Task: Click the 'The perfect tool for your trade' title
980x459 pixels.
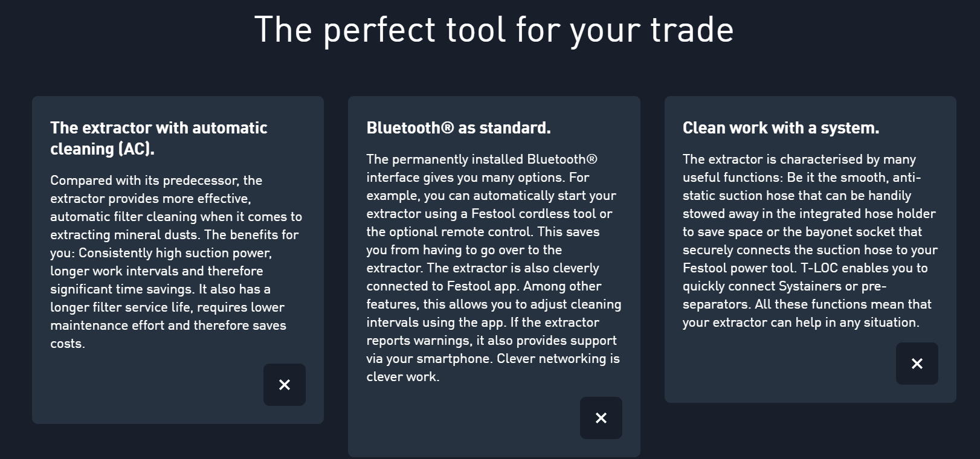Action: [x=494, y=30]
